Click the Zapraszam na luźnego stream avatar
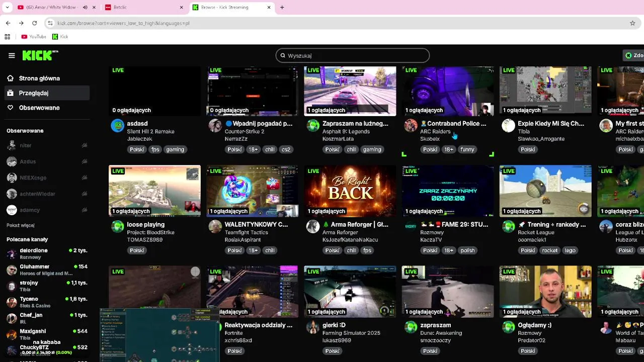The image size is (644, 362). (312, 126)
